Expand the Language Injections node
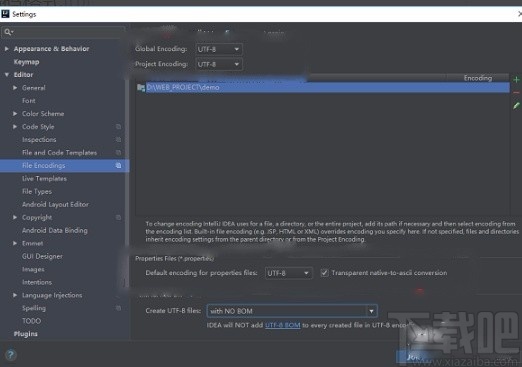Viewport: 522px width, 367px height. coord(15,295)
